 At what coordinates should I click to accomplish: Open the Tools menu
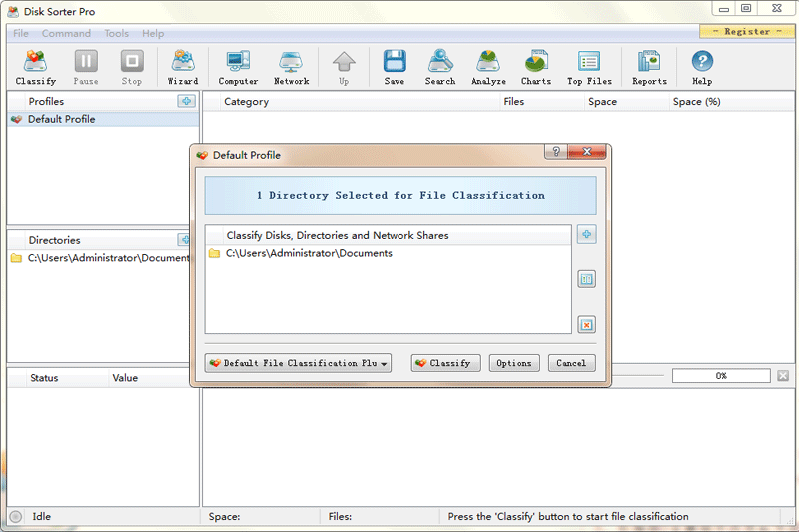click(x=117, y=34)
